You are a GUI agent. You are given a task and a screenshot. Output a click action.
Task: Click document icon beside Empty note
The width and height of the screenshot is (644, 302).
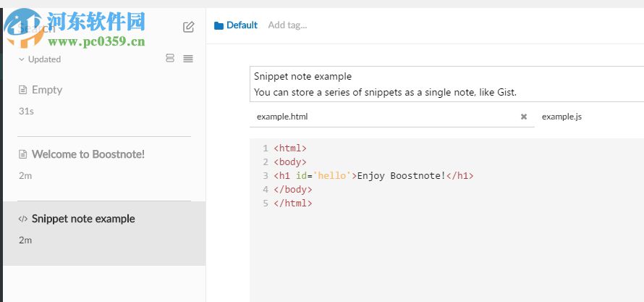tap(23, 91)
